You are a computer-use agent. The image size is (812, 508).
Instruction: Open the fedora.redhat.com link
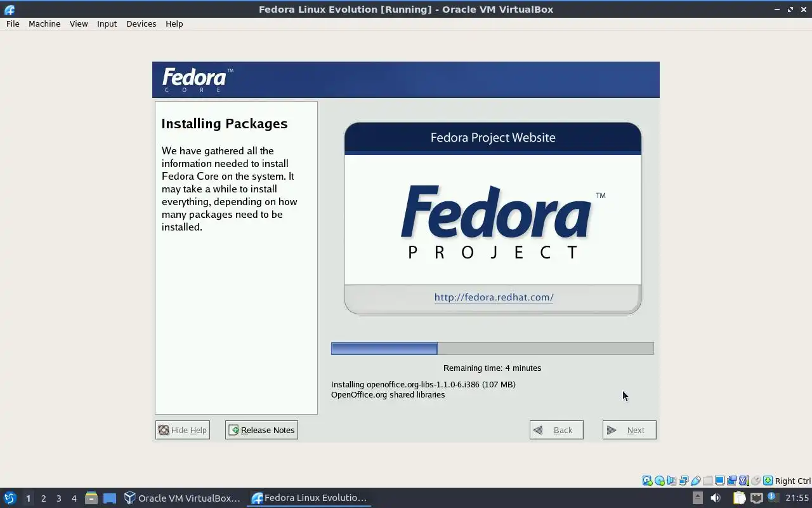(x=494, y=297)
